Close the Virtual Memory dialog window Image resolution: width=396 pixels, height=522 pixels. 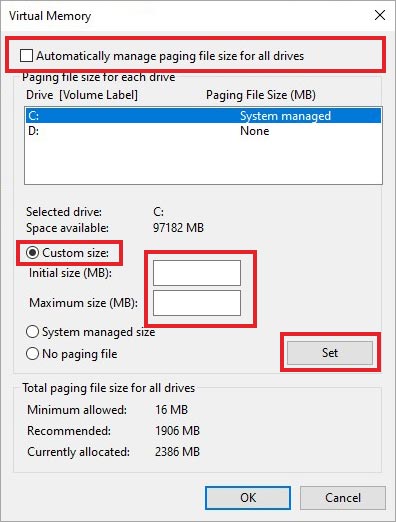click(x=380, y=15)
